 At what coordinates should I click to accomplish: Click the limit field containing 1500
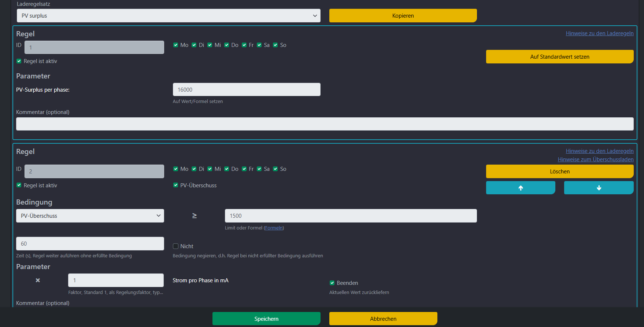[351, 216]
